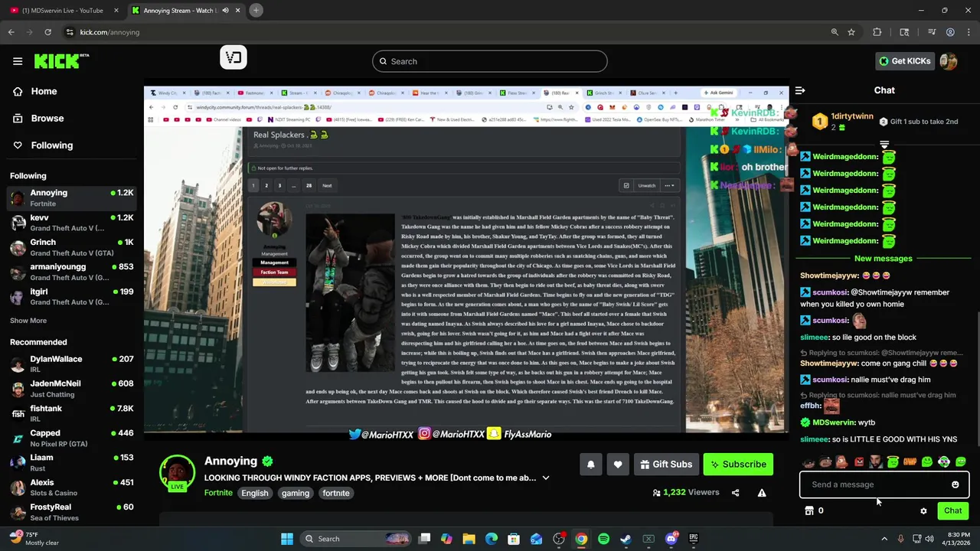This screenshot has width=980, height=551.
Task: Open the Chrome extensions puzzle icon
Action: click(877, 32)
